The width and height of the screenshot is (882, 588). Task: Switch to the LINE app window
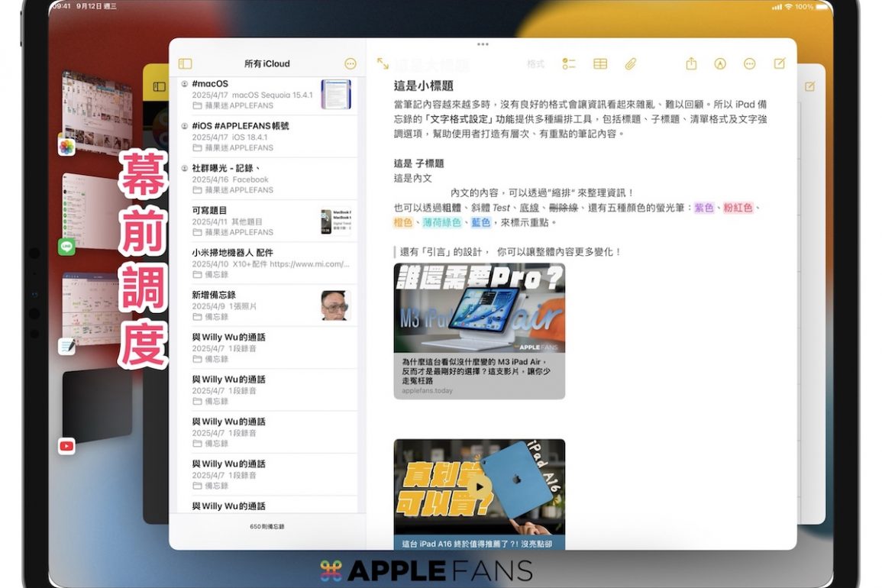67,246
